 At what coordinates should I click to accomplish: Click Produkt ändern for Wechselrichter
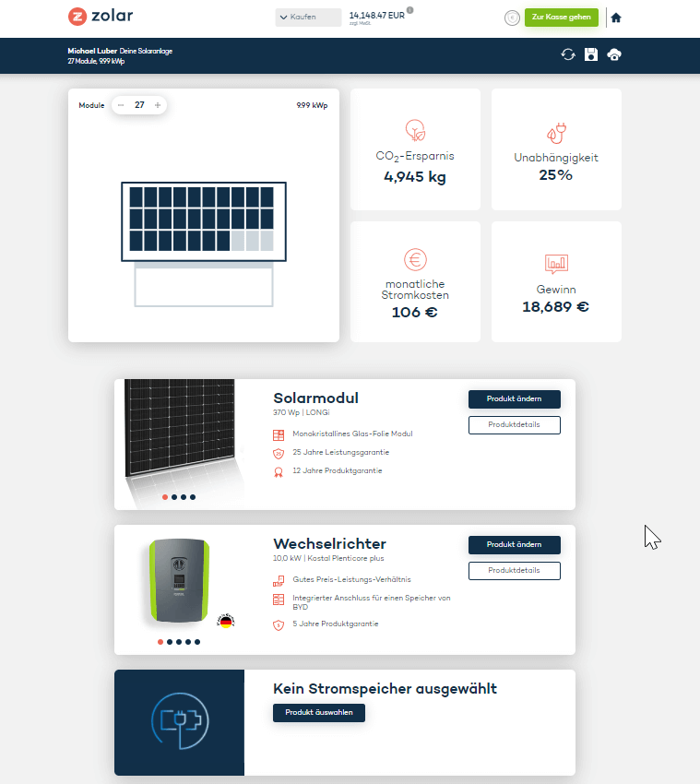[x=514, y=544]
